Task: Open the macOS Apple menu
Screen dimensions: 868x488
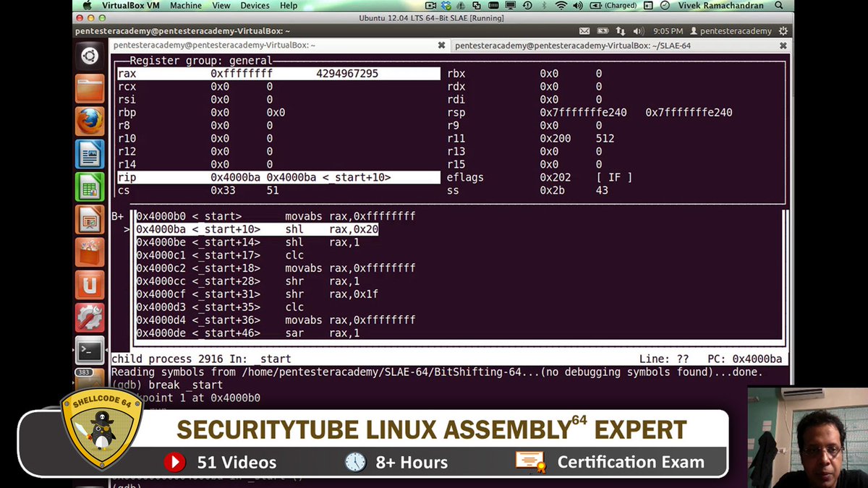Action: [x=88, y=6]
